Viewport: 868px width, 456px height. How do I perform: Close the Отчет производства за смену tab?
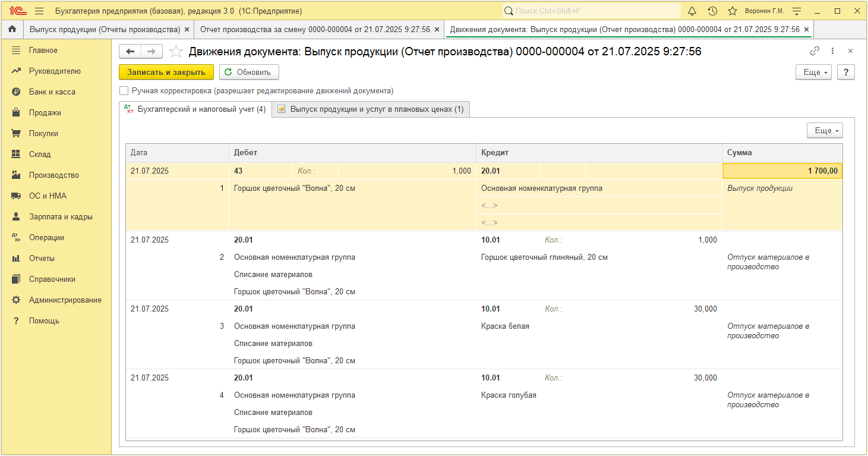[x=437, y=29]
